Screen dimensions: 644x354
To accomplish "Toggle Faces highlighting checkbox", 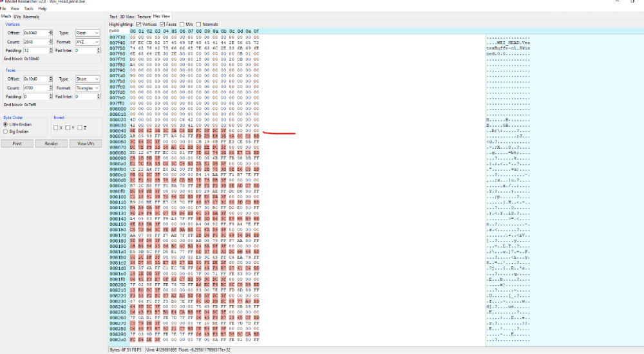I will coord(162,24).
